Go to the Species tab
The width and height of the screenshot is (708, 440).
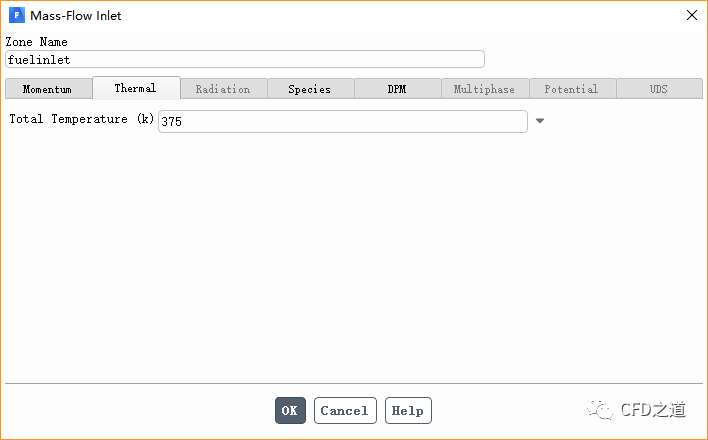(310, 89)
